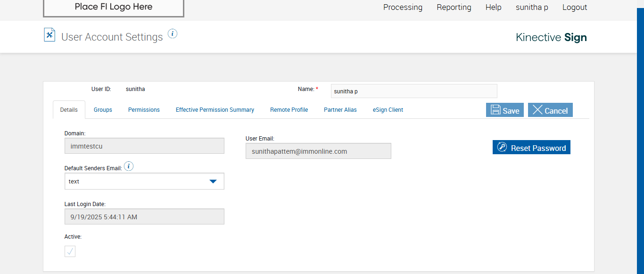Click the Default Senders Email info icon

point(129,166)
